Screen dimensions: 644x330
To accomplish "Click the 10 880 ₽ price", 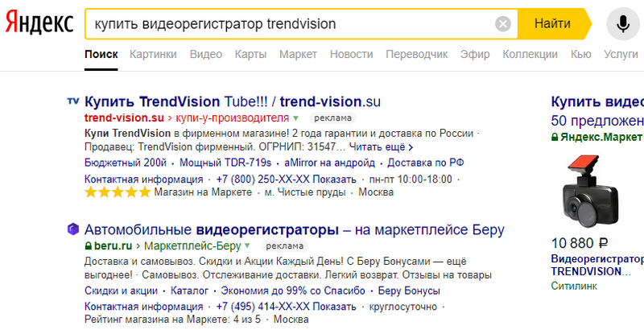I will pos(580,243).
